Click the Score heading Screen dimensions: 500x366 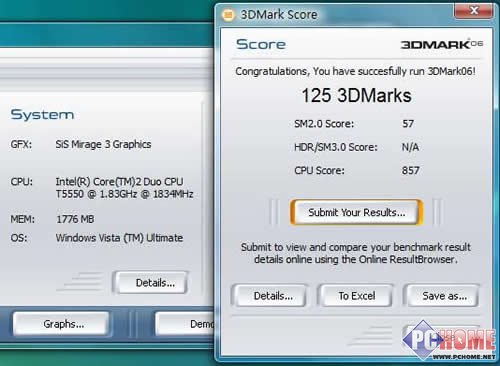coord(261,44)
